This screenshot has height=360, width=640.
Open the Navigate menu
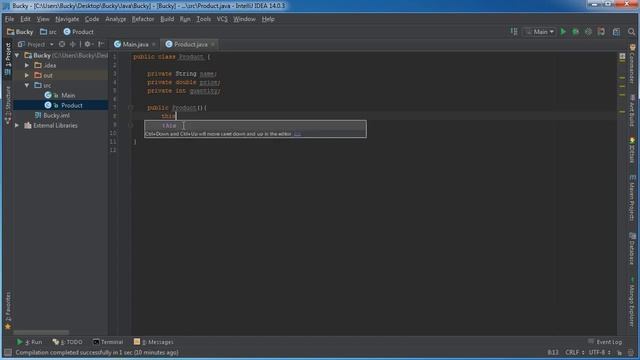click(x=67, y=19)
